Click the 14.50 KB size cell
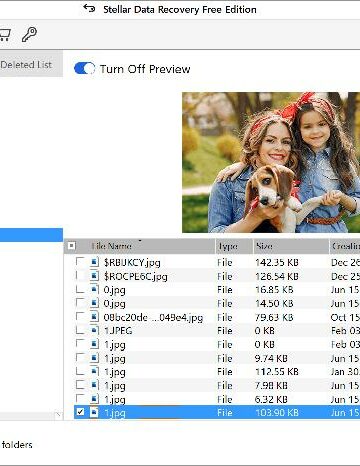The width and height of the screenshot is (360, 466). click(x=274, y=303)
